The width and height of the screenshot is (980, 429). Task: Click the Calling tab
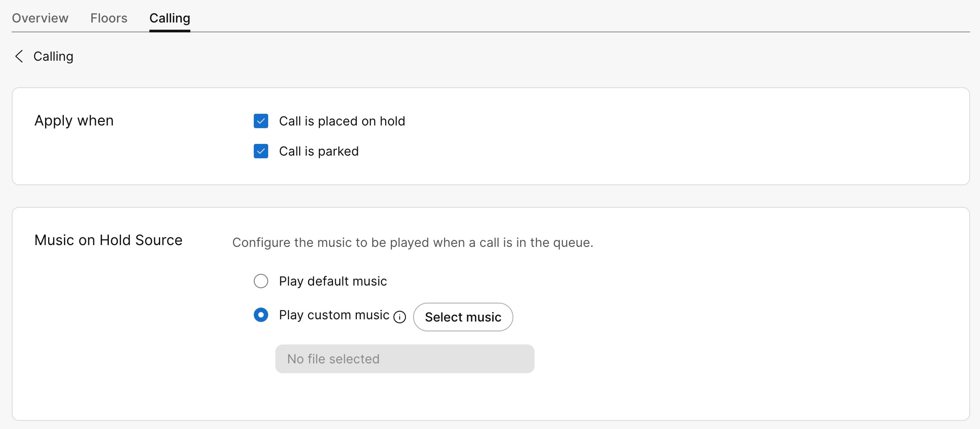click(170, 18)
